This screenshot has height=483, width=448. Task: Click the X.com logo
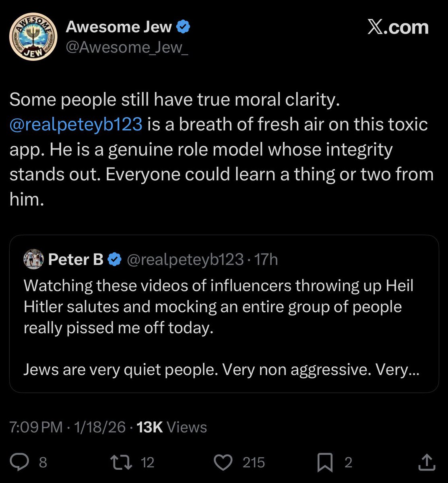[x=398, y=27]
